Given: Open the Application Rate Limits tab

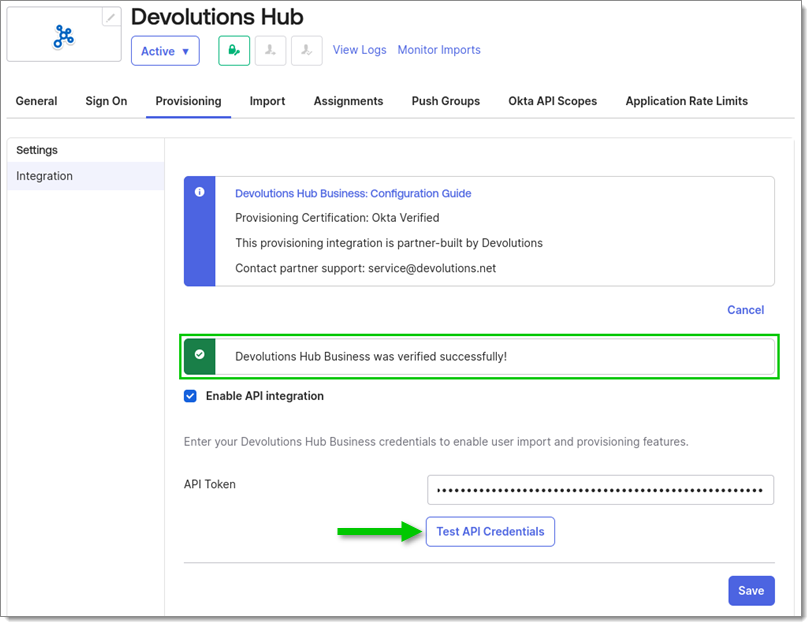Looking at the screenshot, I should [687, 101].
